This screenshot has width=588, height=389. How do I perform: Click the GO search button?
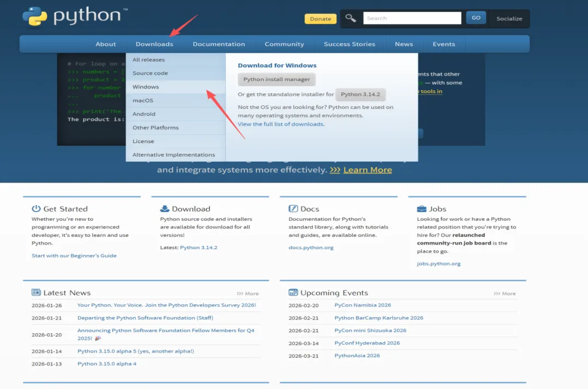point(476,17)
